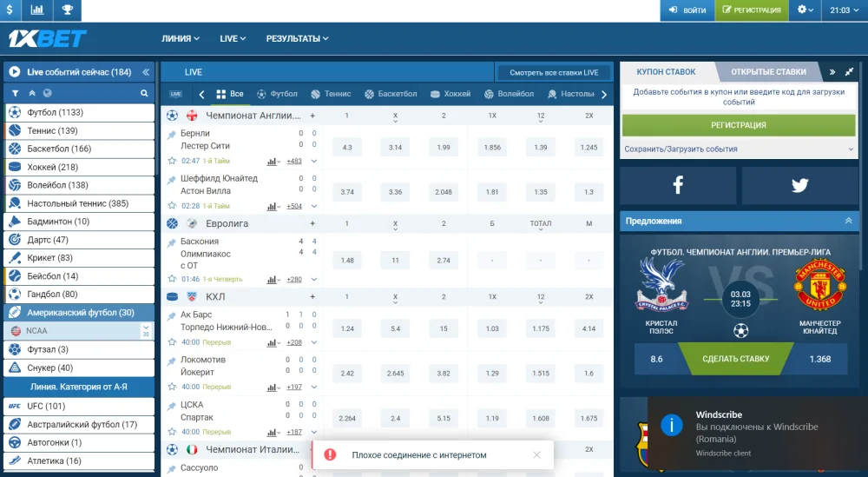Expand Сохранить/Загрузить события section

(x=850, y=149)
